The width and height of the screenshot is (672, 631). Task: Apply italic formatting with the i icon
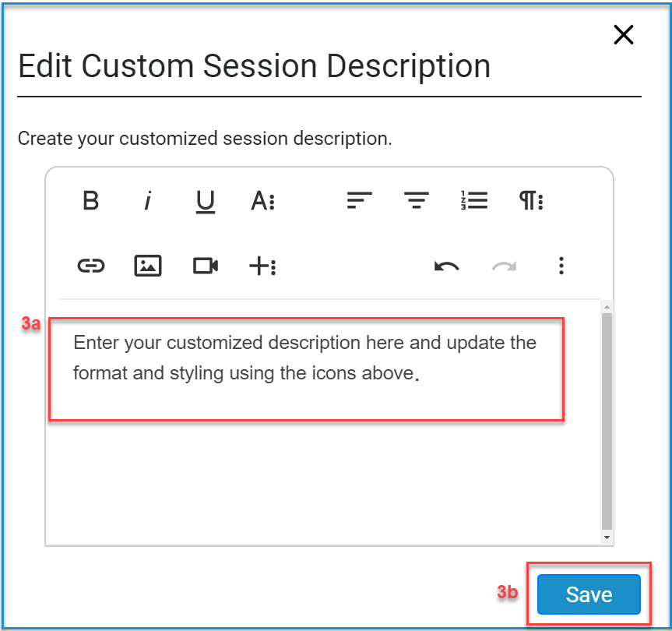tap(148, 200)
